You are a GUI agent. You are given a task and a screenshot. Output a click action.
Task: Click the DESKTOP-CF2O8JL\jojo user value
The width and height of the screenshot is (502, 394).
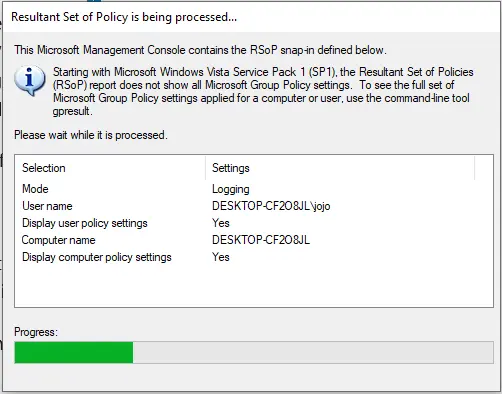[271, 206]
